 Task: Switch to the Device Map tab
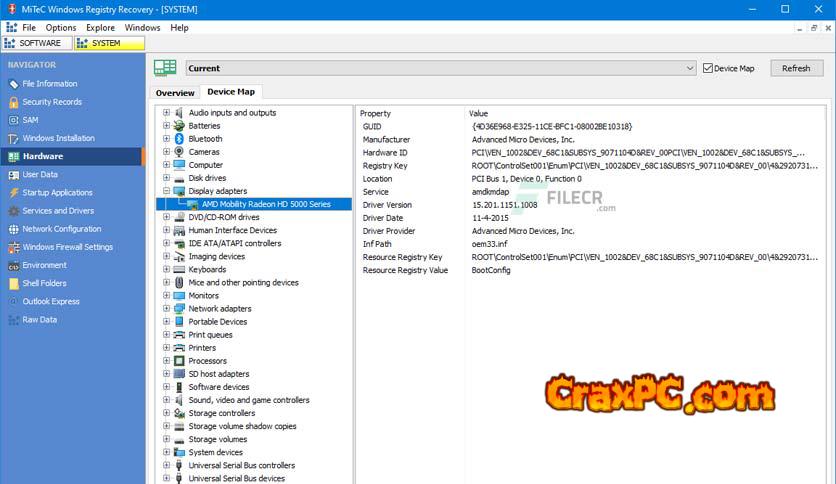(231, 92)
